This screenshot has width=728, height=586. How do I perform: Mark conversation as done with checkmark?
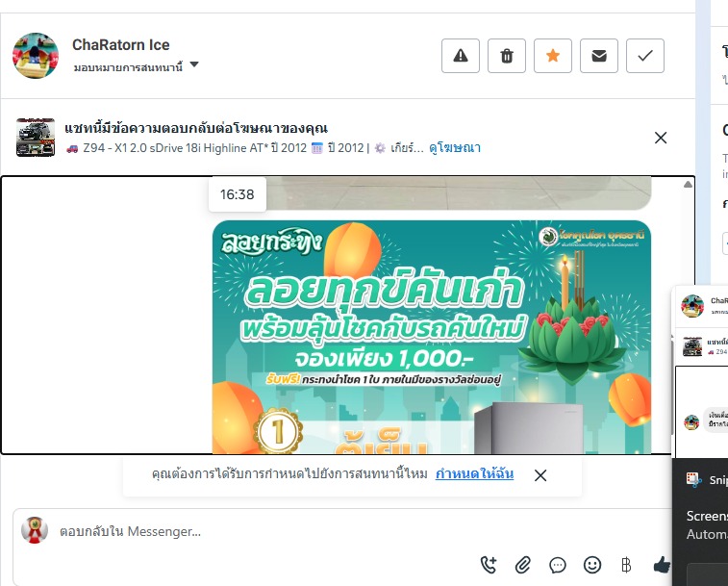(645, 56)
